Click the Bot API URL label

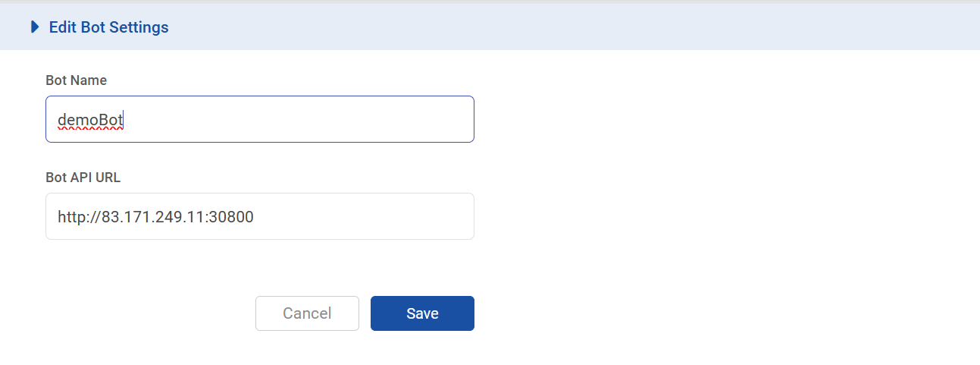(x=83, y=178)
